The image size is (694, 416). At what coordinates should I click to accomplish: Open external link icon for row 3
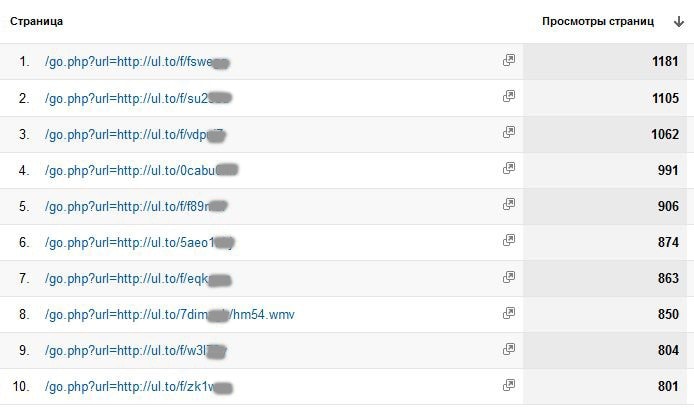(509, 133)
